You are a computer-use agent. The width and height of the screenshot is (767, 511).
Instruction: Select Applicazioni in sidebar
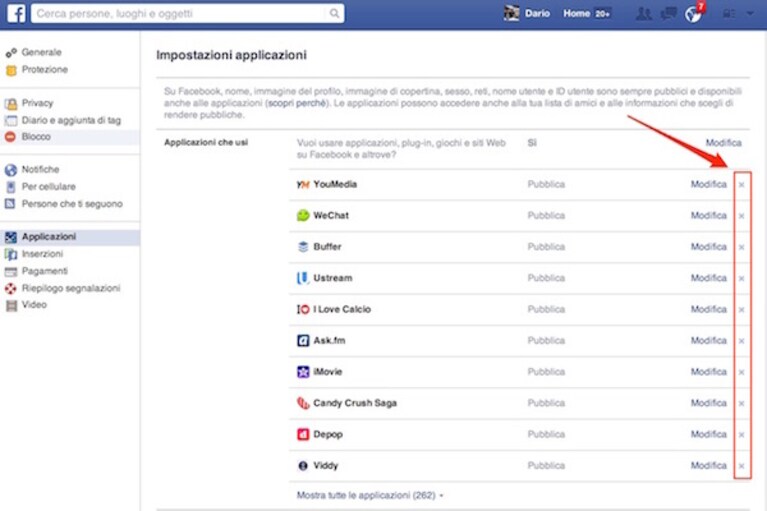pyautogui.click(x=48, y=237)
